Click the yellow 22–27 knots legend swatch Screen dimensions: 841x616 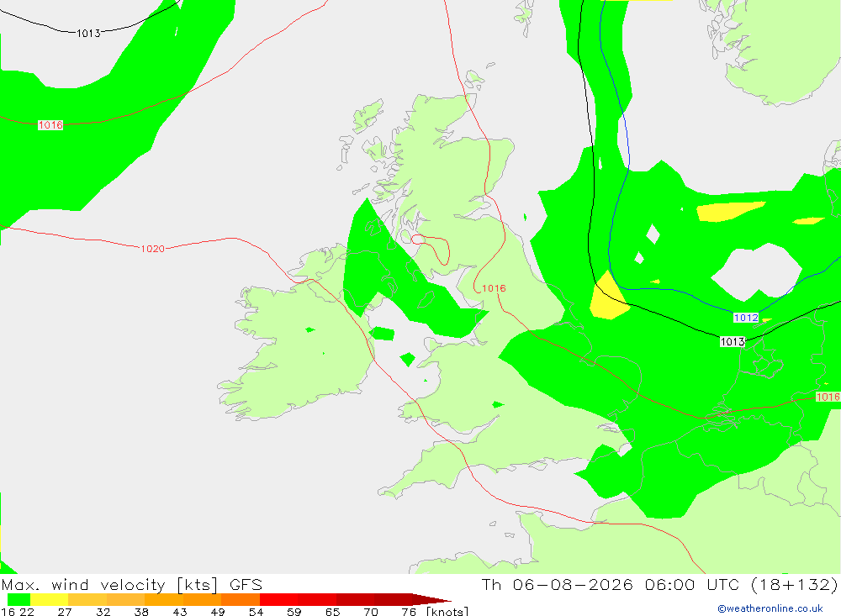pos(50,599)
